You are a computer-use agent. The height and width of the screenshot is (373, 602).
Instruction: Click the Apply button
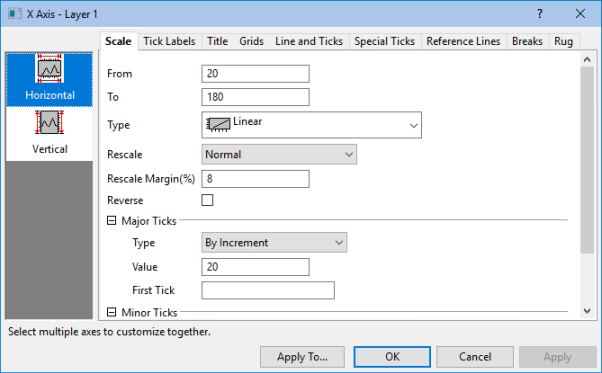557,357
